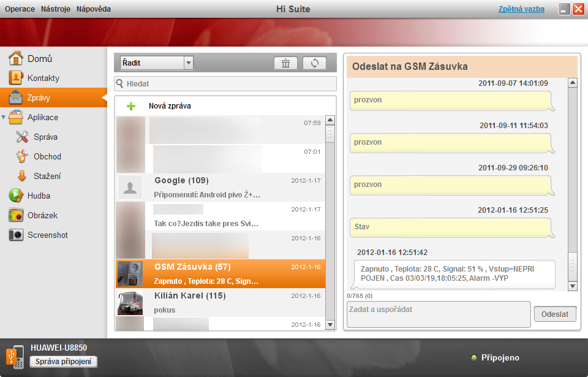Screen dimensions: 588x377
Task: Click the Správa připojení button
Action: 63,361
